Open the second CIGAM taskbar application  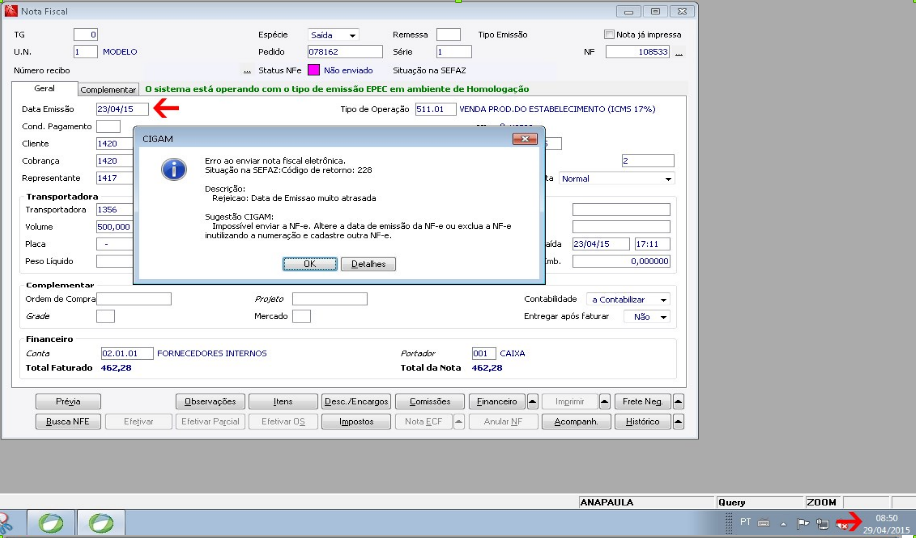click(101, 523)
